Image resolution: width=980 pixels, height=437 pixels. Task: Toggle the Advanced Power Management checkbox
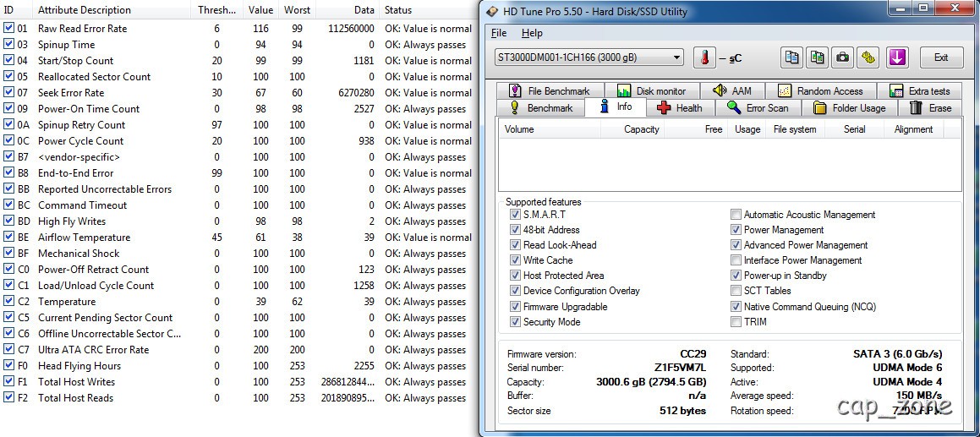point(736,245)
